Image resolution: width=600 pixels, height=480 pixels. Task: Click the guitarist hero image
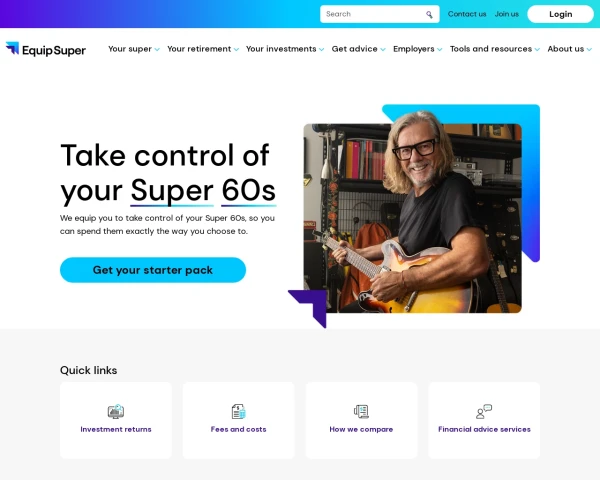point(412,218)
